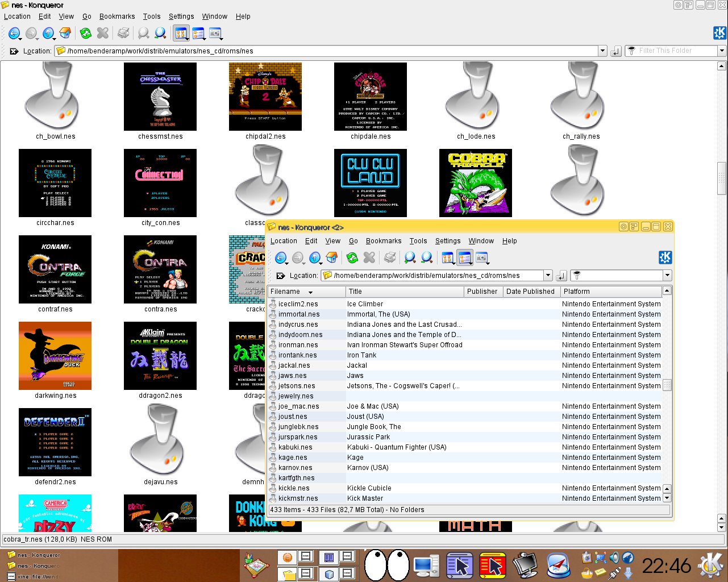Print from Konqueror <2> toolbar
Viewport: 728px width, 582px height.
390,258
